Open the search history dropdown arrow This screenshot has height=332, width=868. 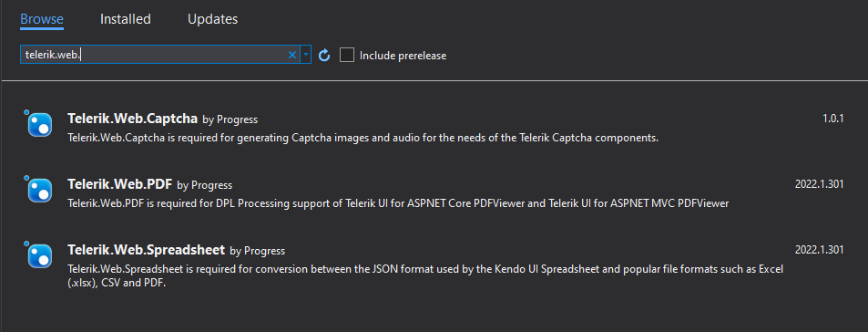coord(305,55)
